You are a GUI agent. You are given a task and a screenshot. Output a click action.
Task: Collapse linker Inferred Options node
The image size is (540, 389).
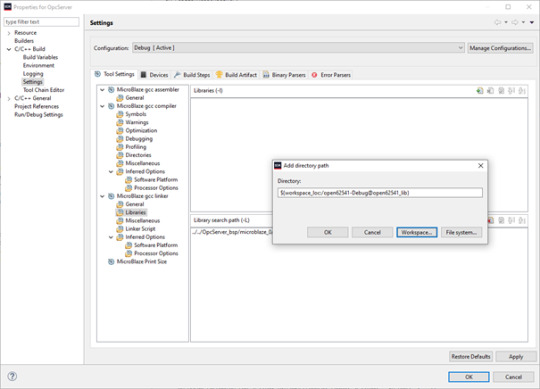(x=111, y=237)
